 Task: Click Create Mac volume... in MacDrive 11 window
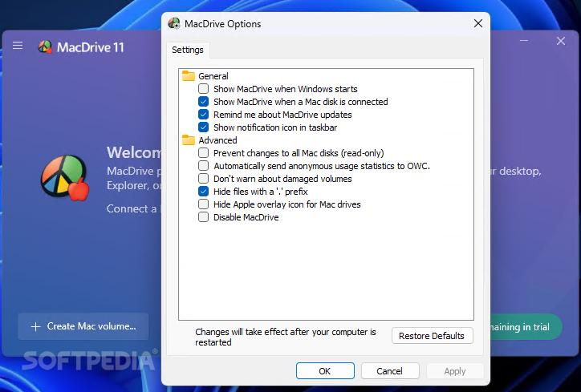83,326
